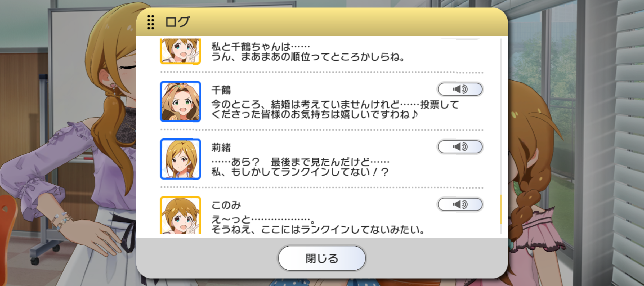The width and height of the screenshot is (644, 286).
Task: Click the ログ title text
Action: (177, 22)
